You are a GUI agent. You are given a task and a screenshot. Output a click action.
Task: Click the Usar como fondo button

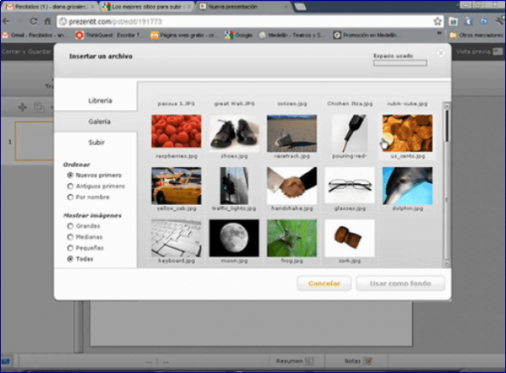tap(400, 283)
